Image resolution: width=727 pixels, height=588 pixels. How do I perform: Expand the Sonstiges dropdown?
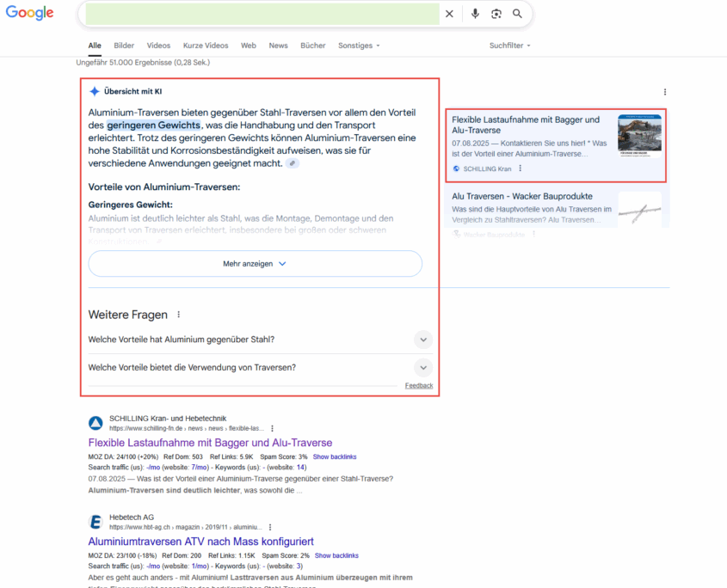(359, 46)
